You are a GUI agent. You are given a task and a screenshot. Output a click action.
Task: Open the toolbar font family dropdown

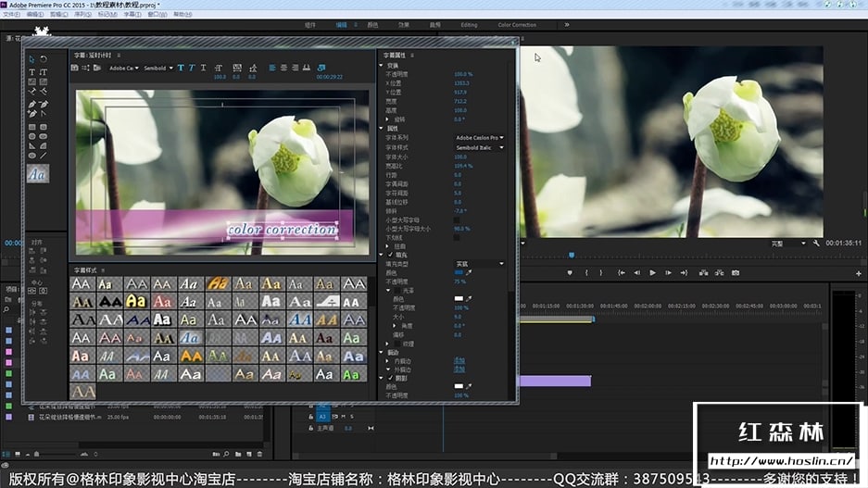(x=123, y=68)
